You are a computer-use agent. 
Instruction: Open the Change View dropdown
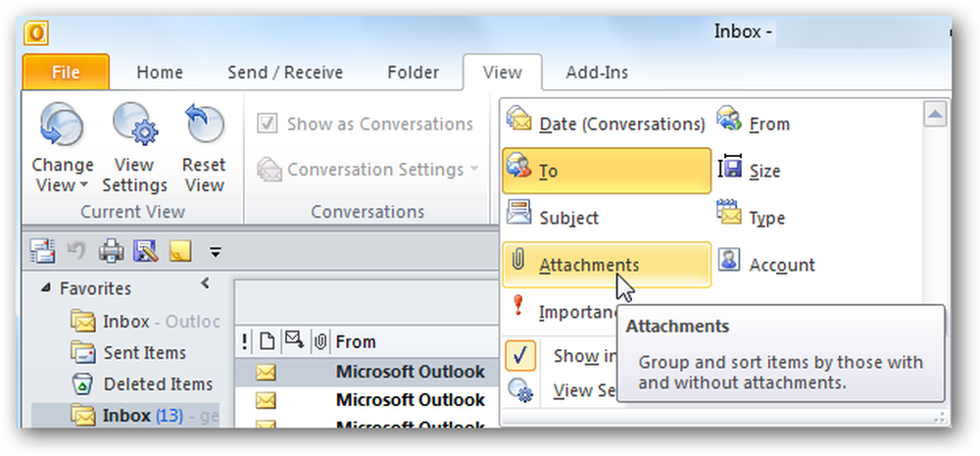pos(63,147)
